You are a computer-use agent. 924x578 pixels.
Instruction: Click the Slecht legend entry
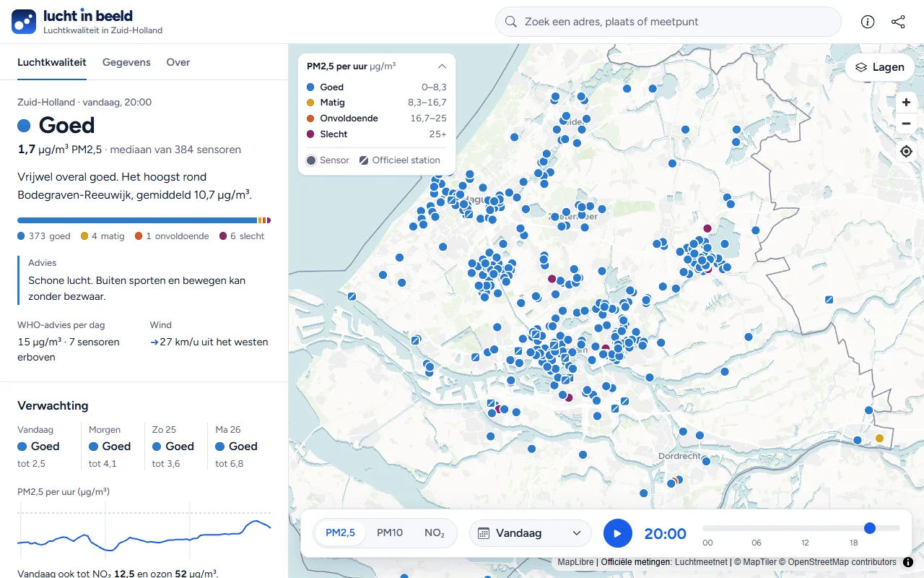coord(377,134)
